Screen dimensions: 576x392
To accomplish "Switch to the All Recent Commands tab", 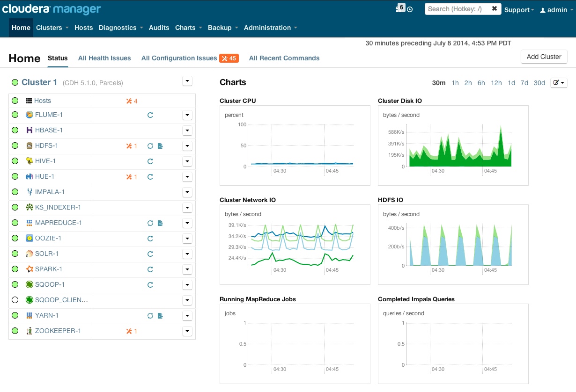I will click(284, 58).
